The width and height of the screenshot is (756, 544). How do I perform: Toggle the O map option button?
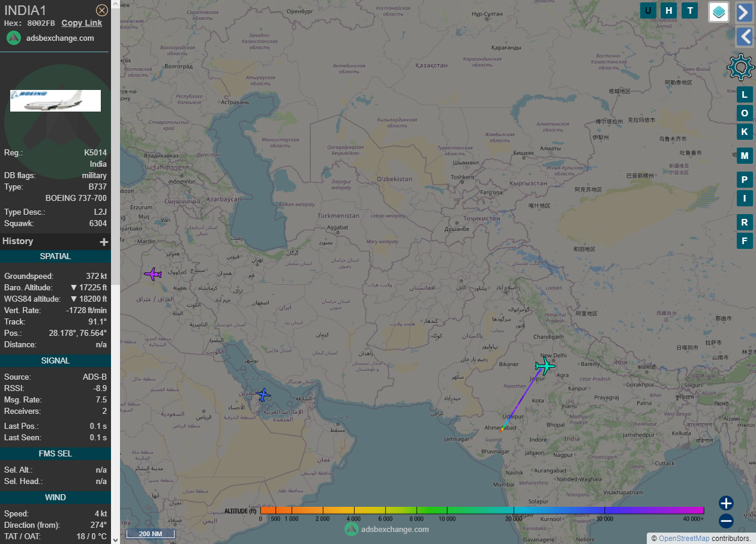pos(745,113)
